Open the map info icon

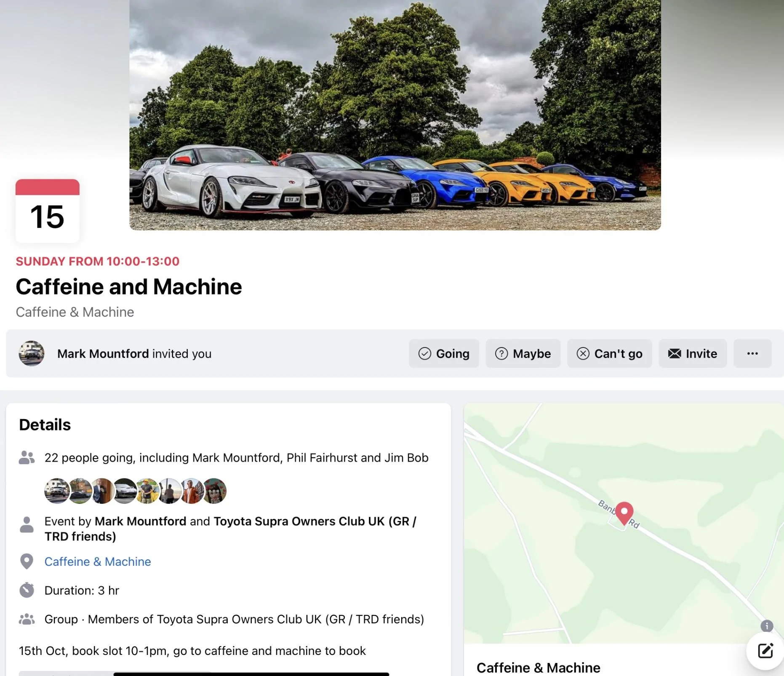(767, 626)
